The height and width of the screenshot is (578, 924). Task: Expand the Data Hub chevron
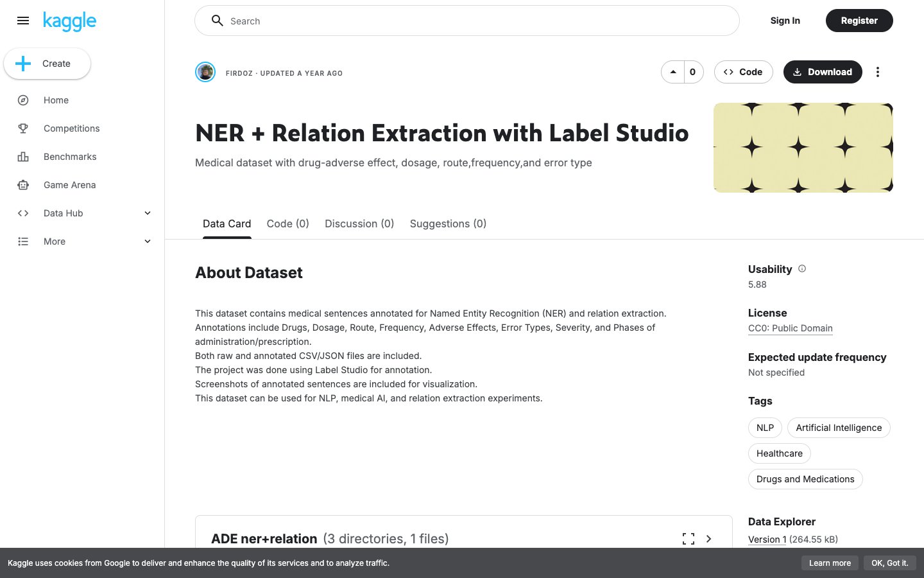pyautogui.click(x=148, y=213)
